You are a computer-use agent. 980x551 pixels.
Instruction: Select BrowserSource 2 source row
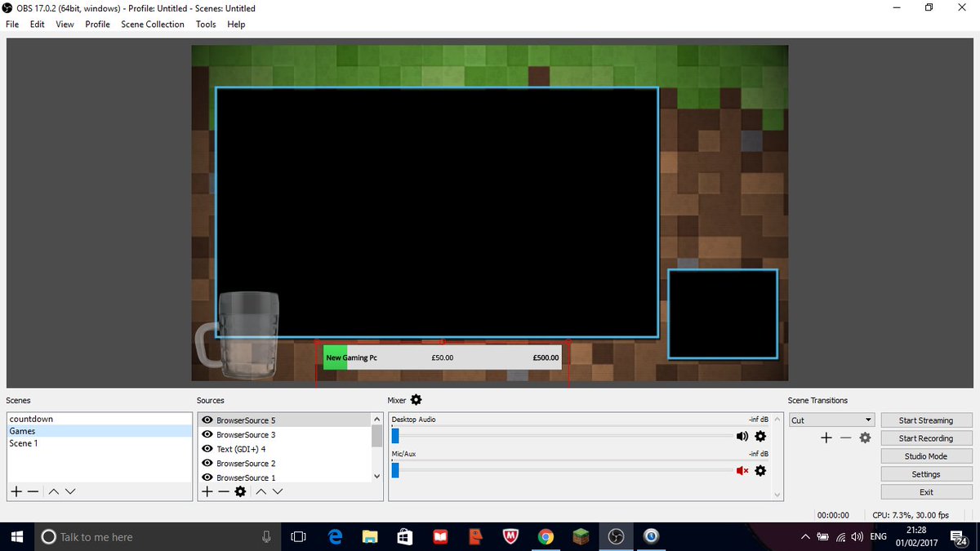(x=285, y=463)
